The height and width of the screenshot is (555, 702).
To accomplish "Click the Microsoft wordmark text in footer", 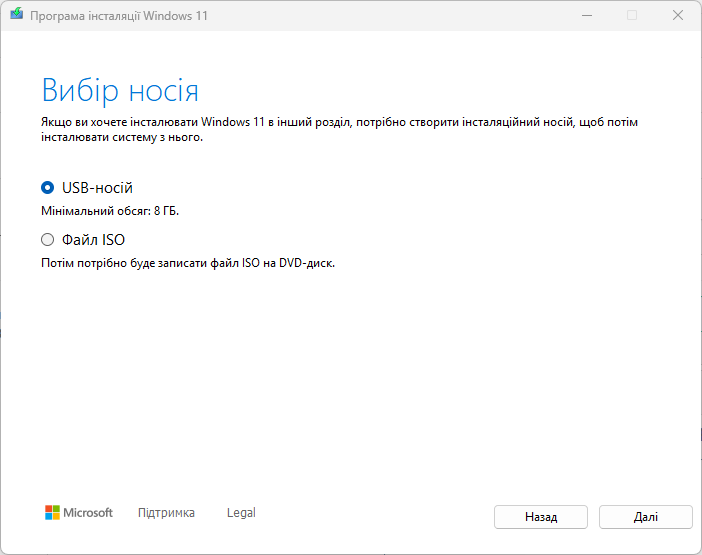I will coord(89,513).
